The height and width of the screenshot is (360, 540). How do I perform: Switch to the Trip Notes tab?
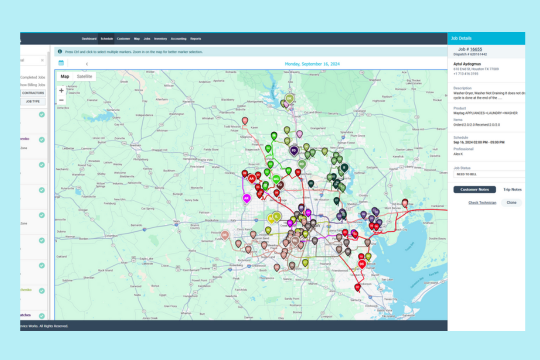coord(512,189)
